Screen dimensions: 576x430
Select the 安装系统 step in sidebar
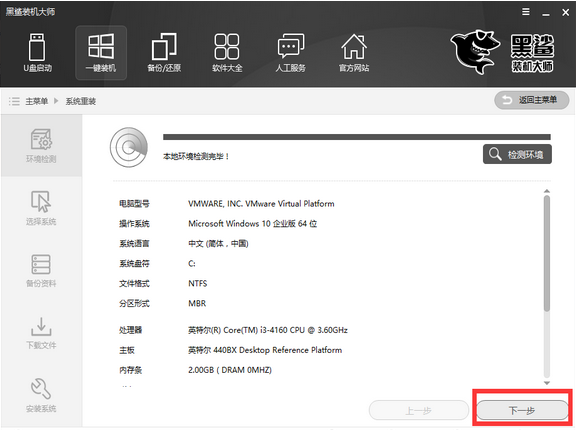click(x=41, y=395)
